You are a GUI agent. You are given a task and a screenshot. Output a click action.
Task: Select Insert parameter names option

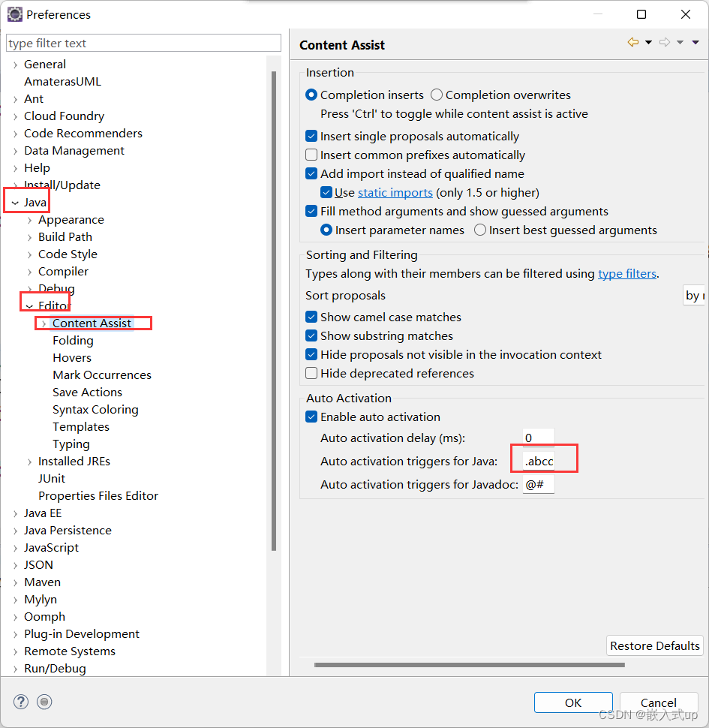coord(326,230)
